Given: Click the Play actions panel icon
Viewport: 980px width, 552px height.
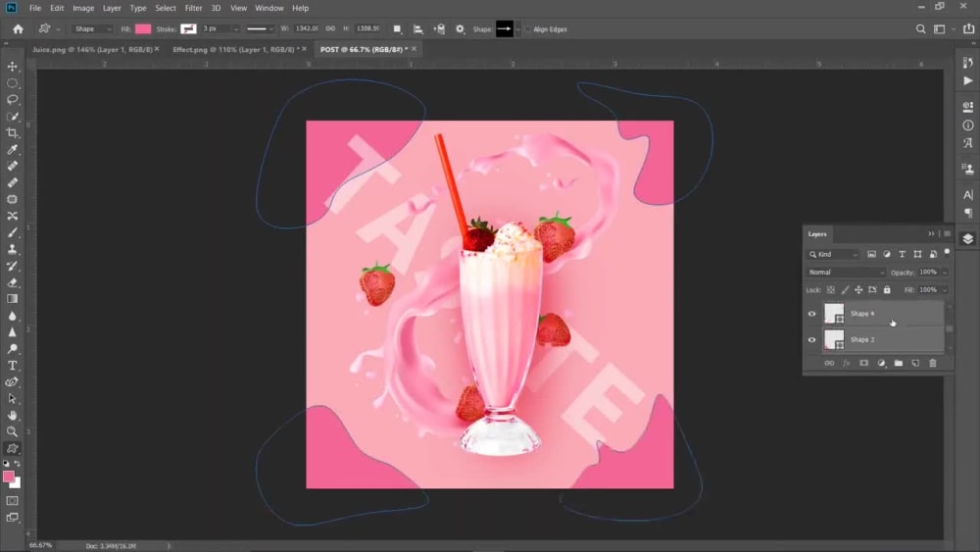Looking at the screenshot, I should pyautogui.click(x=968, y=80).
